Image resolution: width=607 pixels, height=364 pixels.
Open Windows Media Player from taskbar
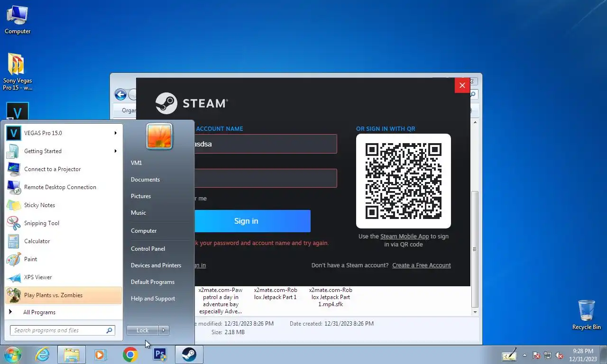pos(100,355)
